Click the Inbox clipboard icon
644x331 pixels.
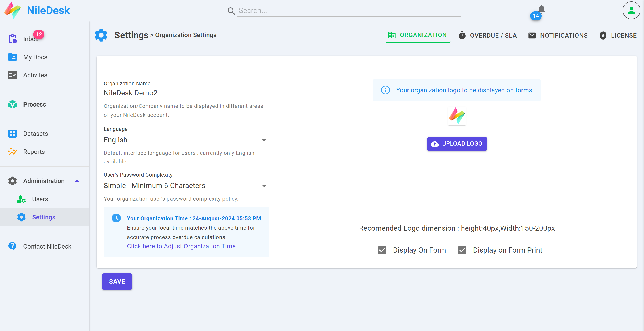[x=13, y=39]
